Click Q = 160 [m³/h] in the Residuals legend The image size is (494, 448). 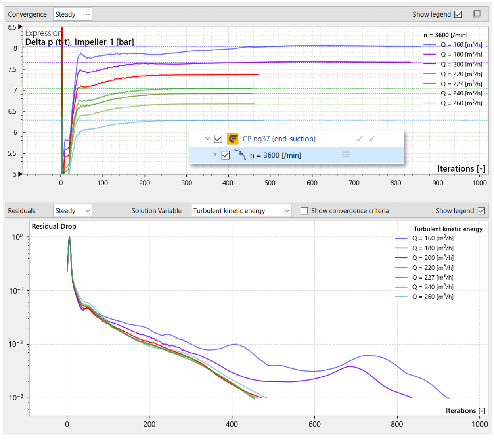[433, 238]
